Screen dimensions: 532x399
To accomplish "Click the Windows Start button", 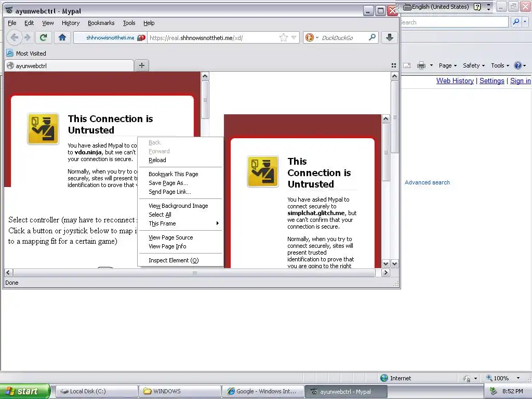I will (25, 391).
